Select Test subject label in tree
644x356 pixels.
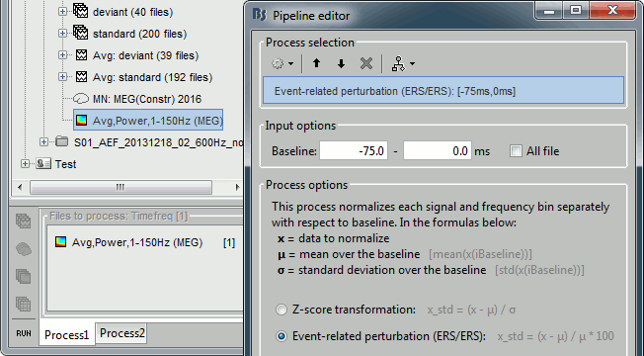click(x=66, y=164)
